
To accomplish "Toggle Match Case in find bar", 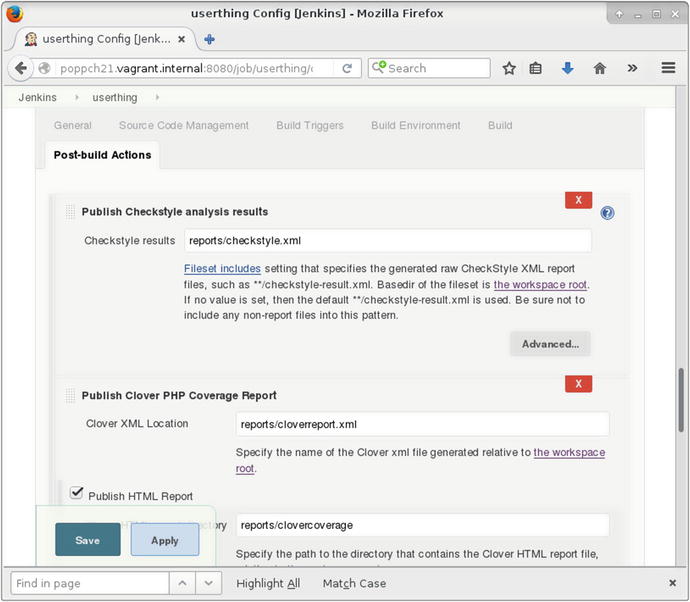I will coord(354,584).
